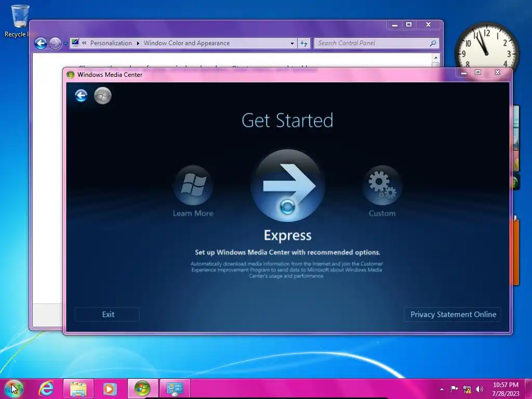The image size is (532, 399).
Task: Click the Media Center green start orb
Action: (102, 96)
